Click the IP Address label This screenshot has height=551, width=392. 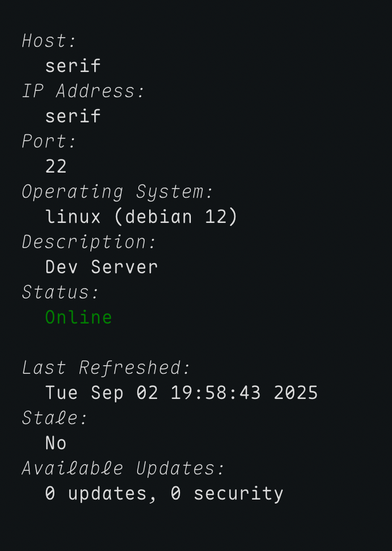click(x=83, y=91)
